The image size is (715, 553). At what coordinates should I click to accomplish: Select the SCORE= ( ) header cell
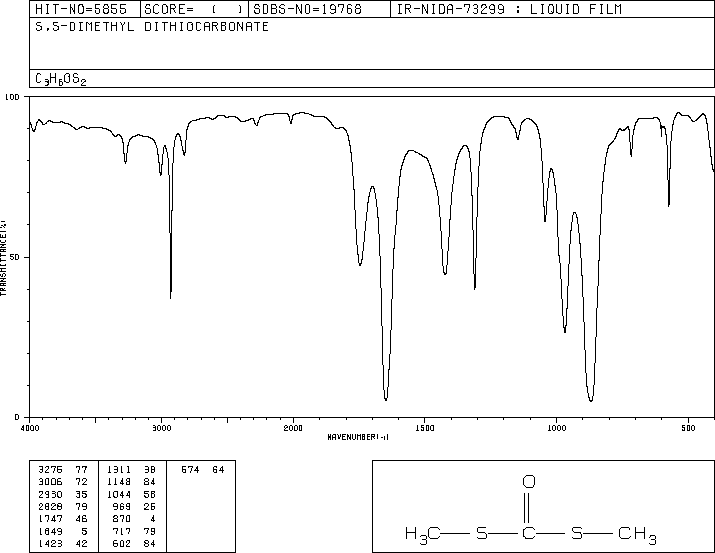pos(194,9)
